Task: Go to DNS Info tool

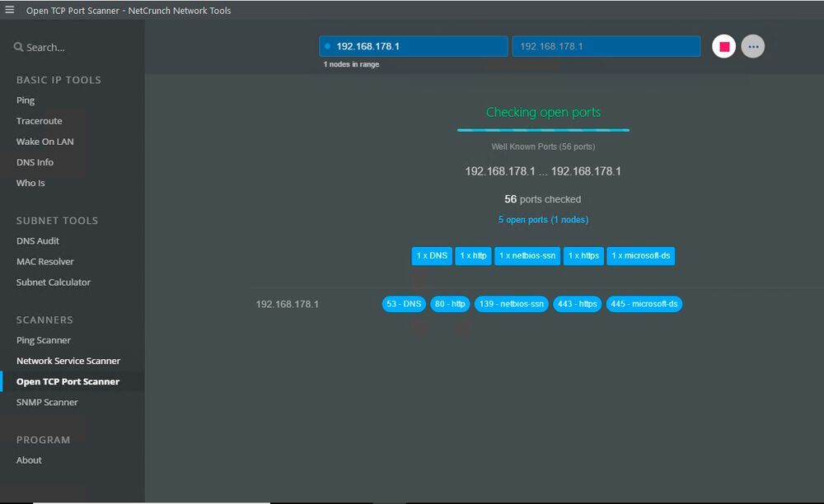Action: (35, 162)
